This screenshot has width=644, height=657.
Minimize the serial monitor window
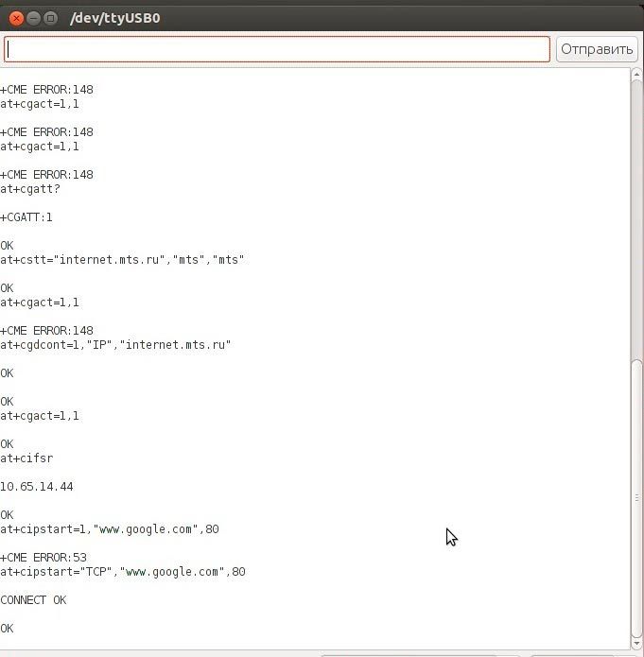point(35,18)
